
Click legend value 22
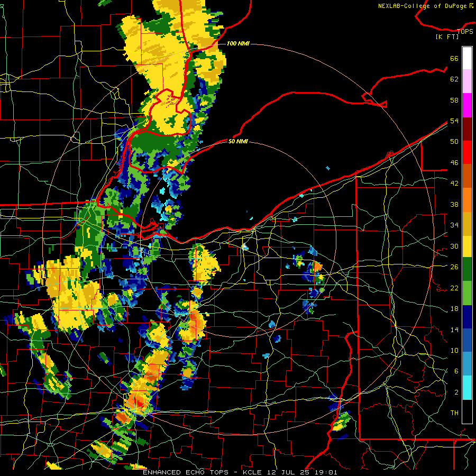coord(454,288)
